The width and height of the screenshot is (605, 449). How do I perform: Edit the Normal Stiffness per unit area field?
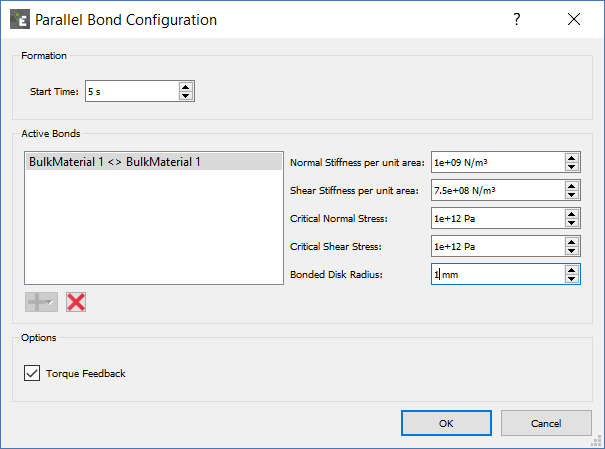(x=496, y=162)
